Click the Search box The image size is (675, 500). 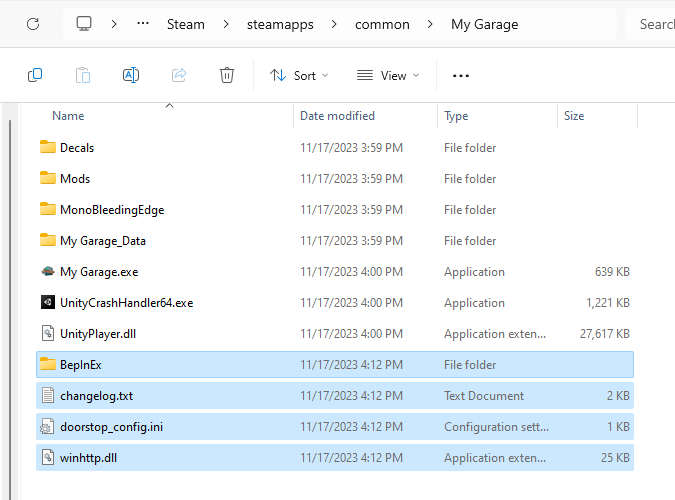(650, 24)
